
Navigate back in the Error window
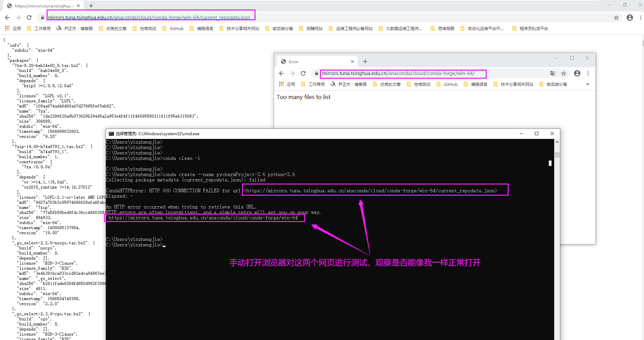281,73
